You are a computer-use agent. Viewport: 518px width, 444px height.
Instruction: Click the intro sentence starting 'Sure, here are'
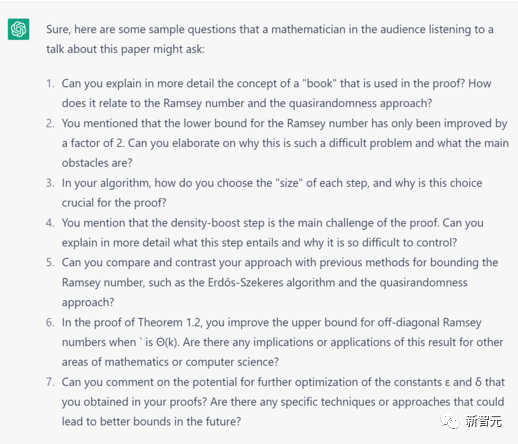click(270, 39)
